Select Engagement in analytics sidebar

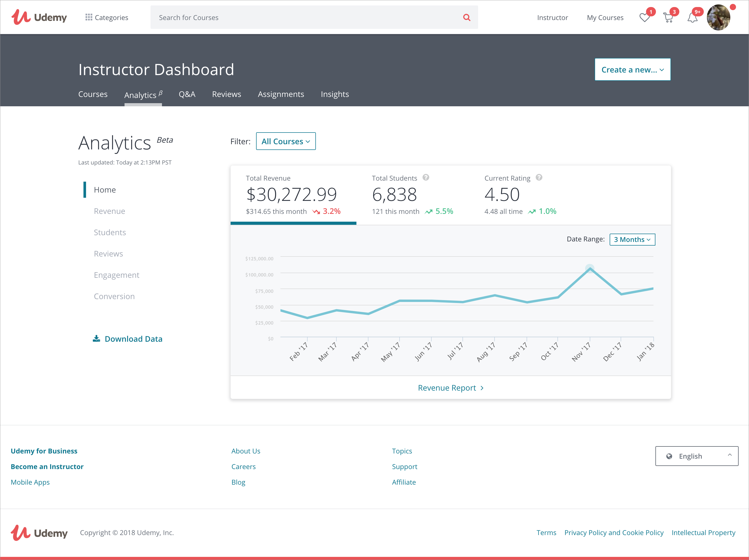pyautogui.click(x=116, y=275)
